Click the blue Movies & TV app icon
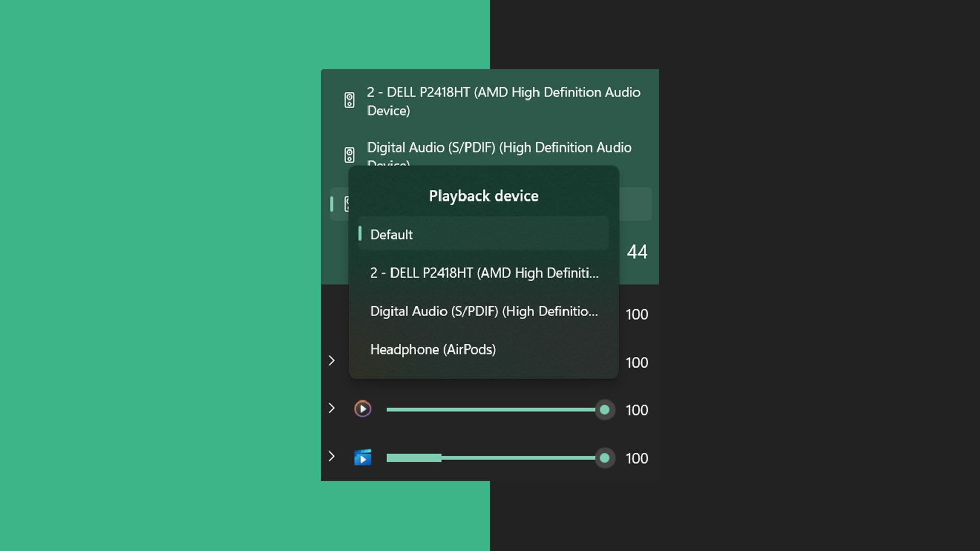The height and width of the screenshot is (551, 980). (362, 458)
